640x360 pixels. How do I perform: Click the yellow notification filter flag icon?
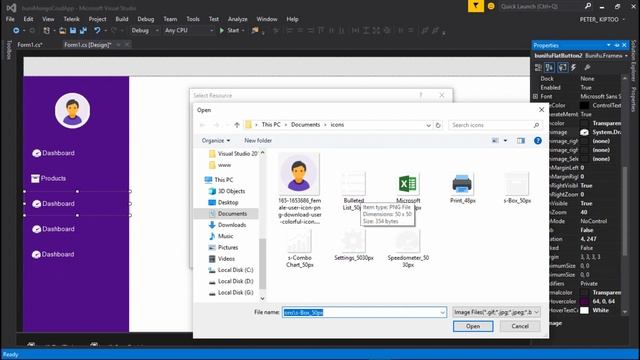[x=476, y=6]
